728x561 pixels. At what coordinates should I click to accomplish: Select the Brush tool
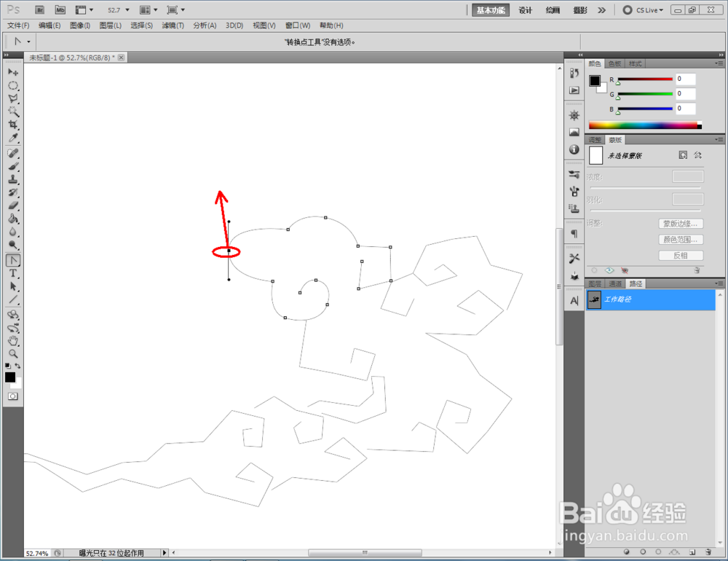tap(13, 166)
